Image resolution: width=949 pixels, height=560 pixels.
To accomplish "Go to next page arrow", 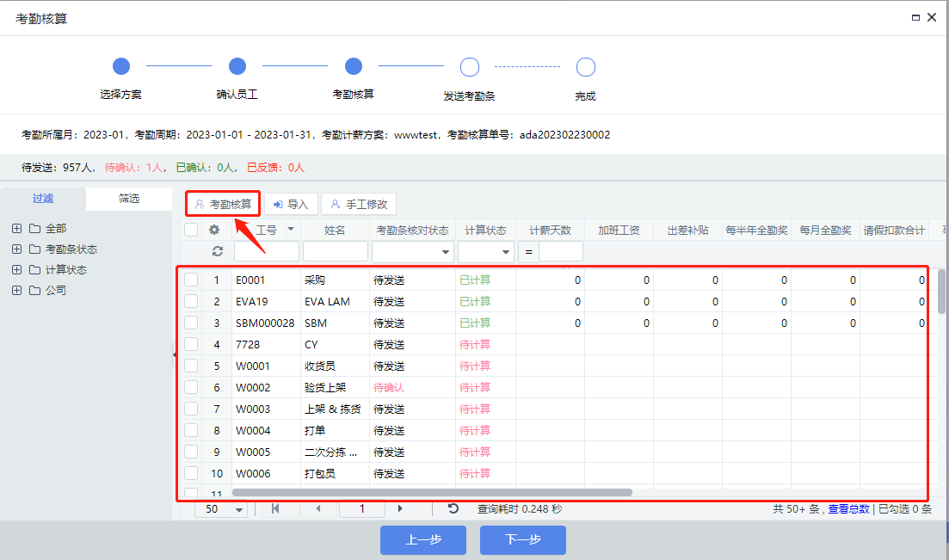I will [x=400, y=508].
